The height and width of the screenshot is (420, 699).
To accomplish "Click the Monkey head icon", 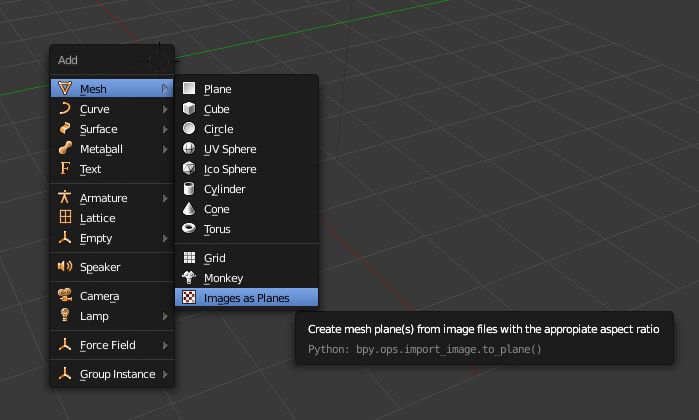I will (189, 277).
